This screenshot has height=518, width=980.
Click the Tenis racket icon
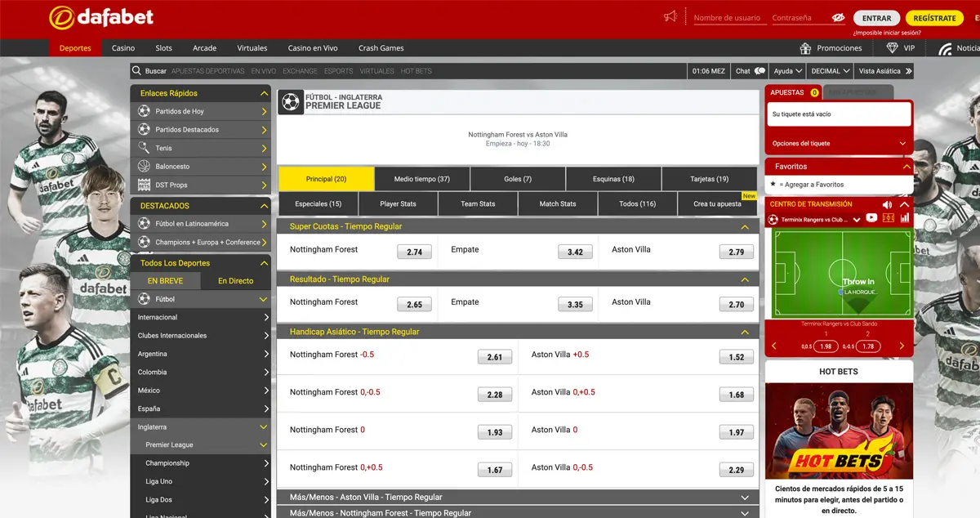point(145,148)
